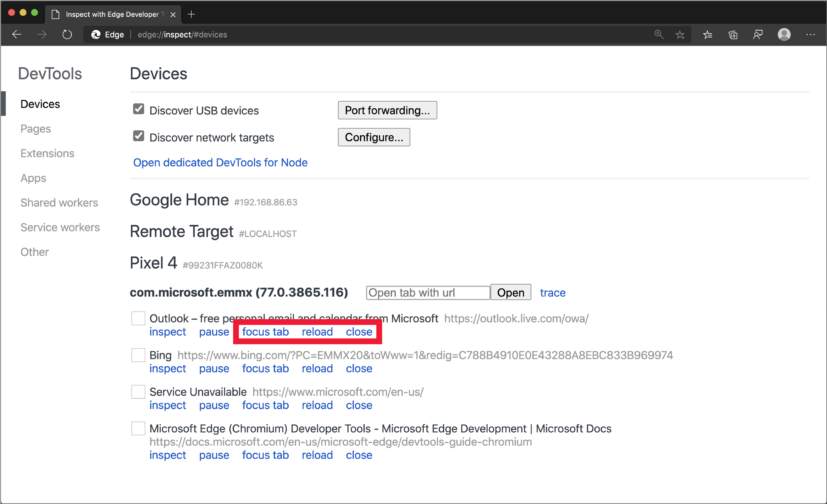This screenshot has height=504, width=827.
Task: Check the Outlook tab checkbox
Action: click(x=138, y=318)
